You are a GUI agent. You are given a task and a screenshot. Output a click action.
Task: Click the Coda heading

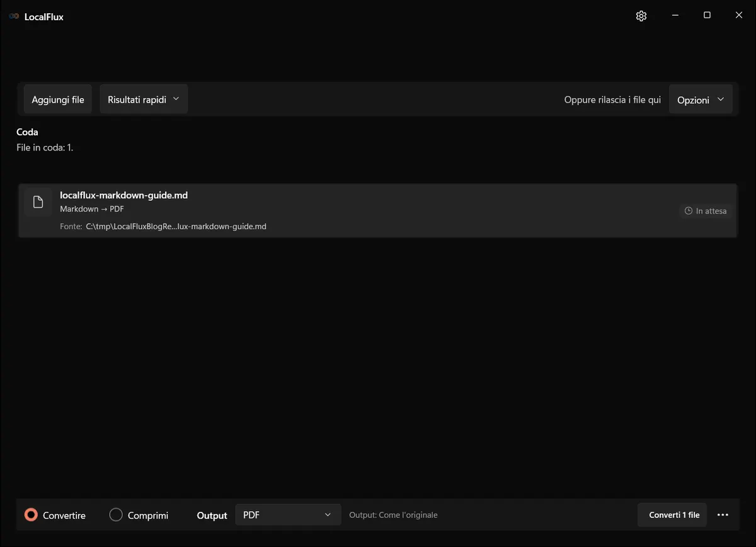coord(27,132)
